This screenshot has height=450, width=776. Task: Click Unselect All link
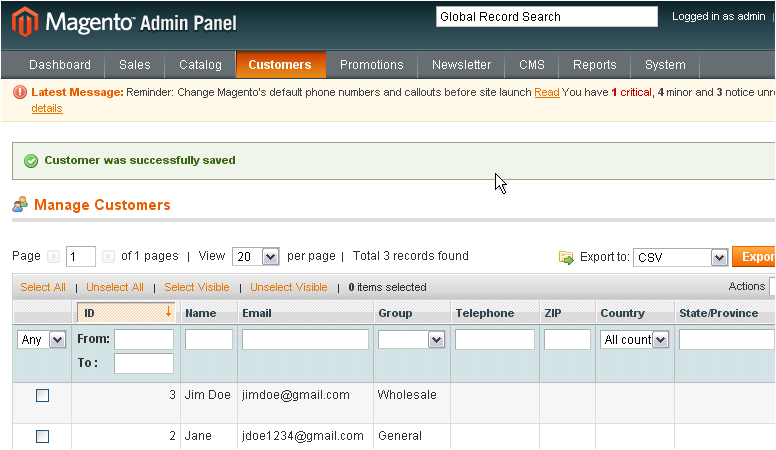115,287
